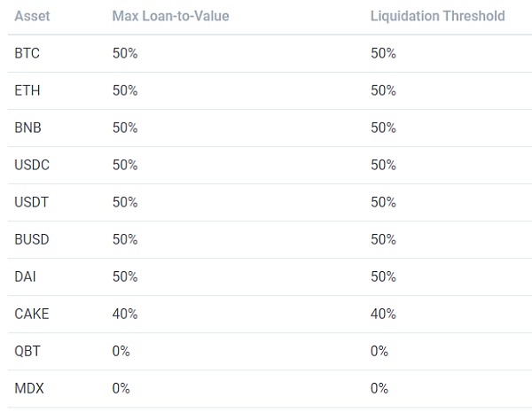Click the QBT asset name
The height and width of the screenshot is (420, 532).
pos(27,351)
